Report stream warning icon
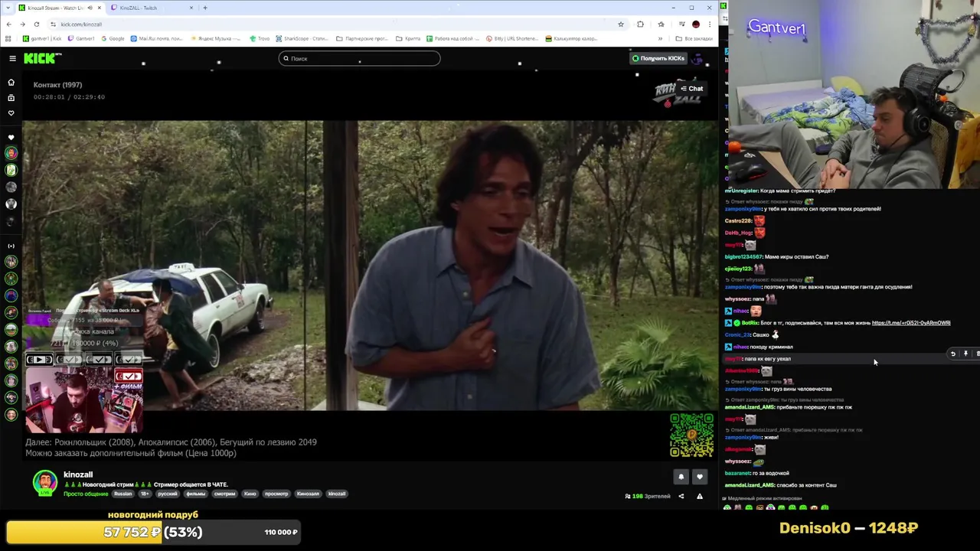 699,496
